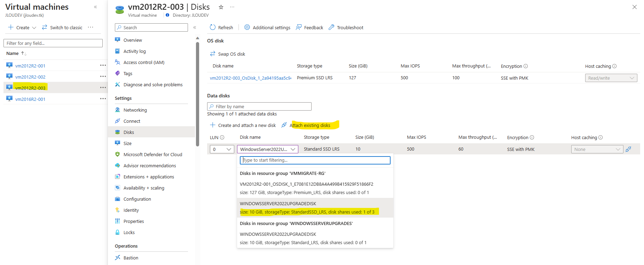Click the attach existing disks link icon
The height and width of the screenshot is (265, 644).
coord(284,125)
